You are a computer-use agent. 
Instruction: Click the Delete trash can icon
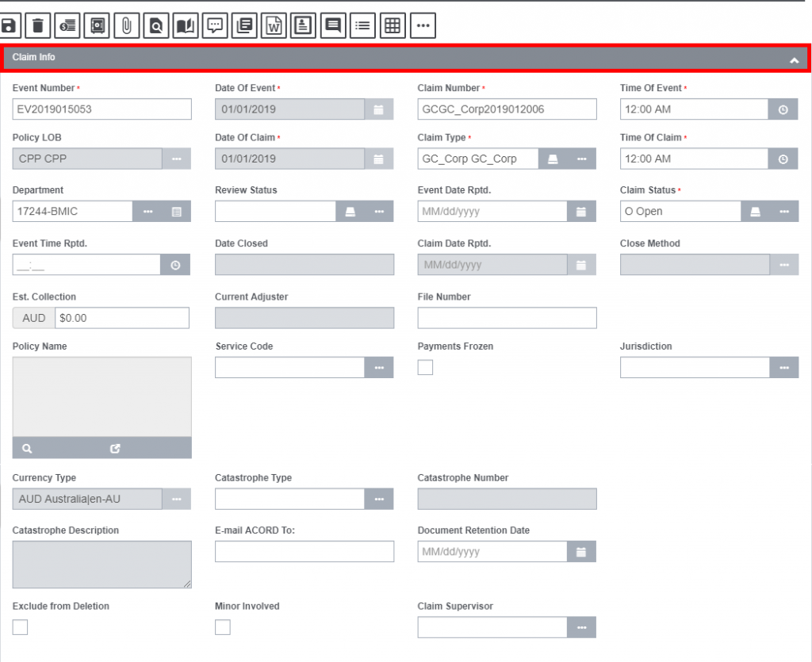pos(37,25)
